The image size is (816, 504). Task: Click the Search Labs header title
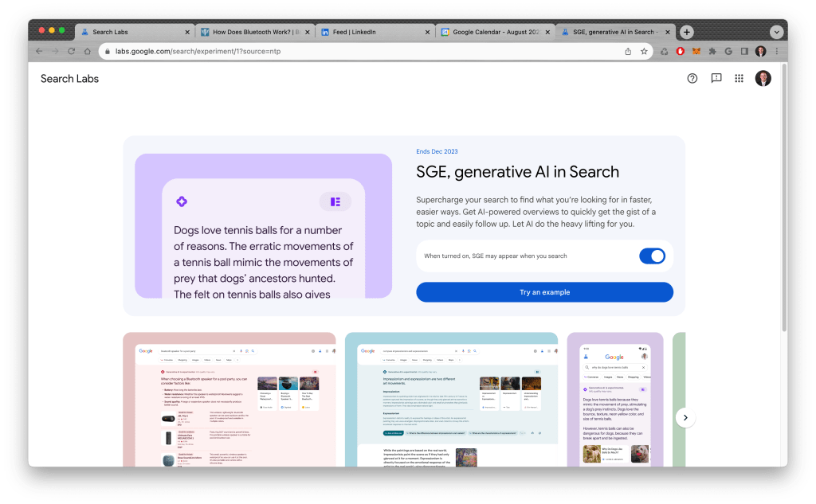click(70, 79)
